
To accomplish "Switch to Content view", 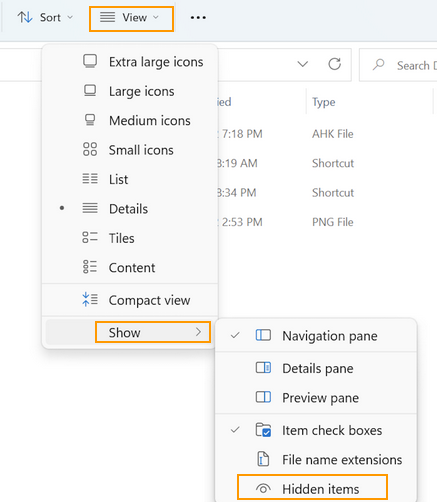I will pyautogui.click(x=130, y=267).
